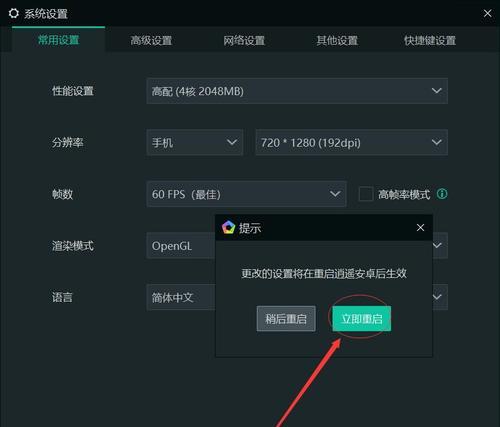
Task: Switch to the 其他设置 tab
Action: 337,40
